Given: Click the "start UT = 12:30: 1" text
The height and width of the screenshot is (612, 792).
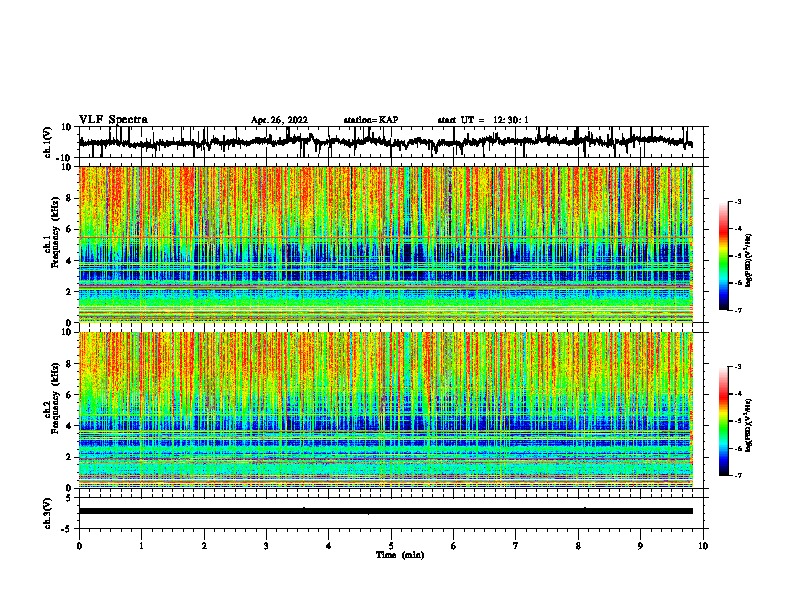Looking at the screenshot, I should [x=483, y=120].
